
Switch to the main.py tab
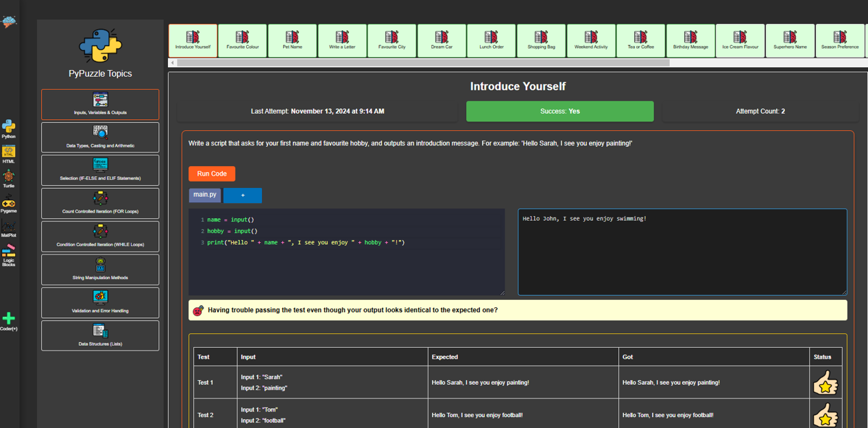[204, 195]
